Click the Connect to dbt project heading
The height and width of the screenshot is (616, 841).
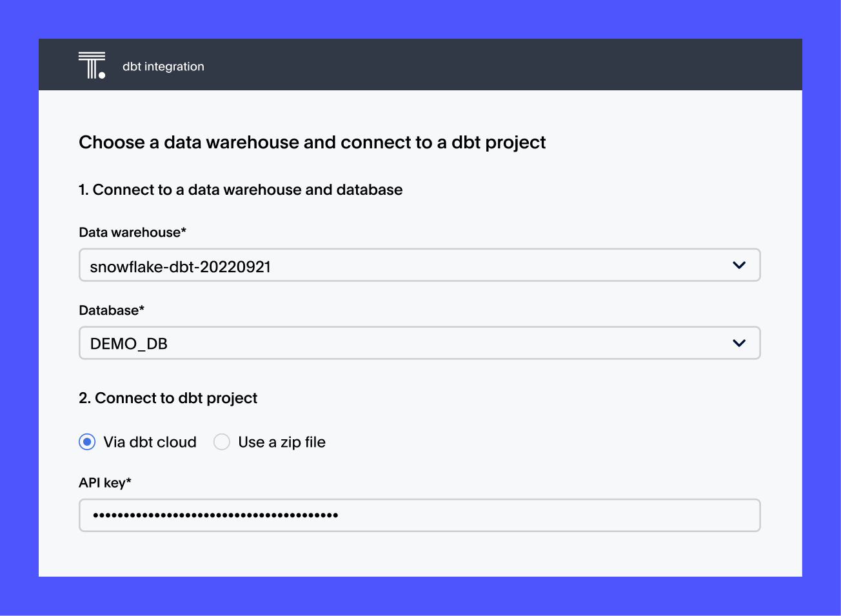click(x=168, y=398)
